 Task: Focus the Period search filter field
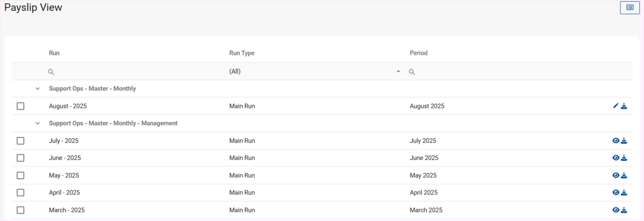[x=513, y=72]
